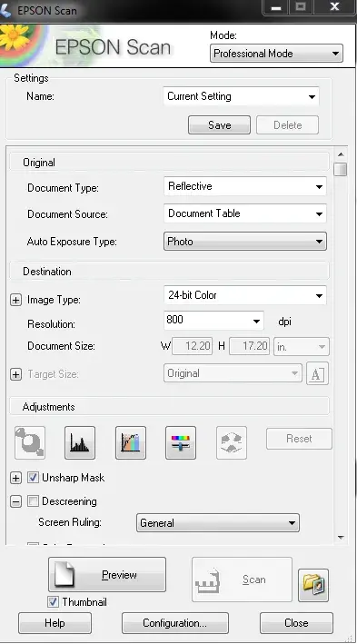357x644 pixels.
Task: Click the EPSON Scan title bar icon
Action: click(x=5, y=10)
